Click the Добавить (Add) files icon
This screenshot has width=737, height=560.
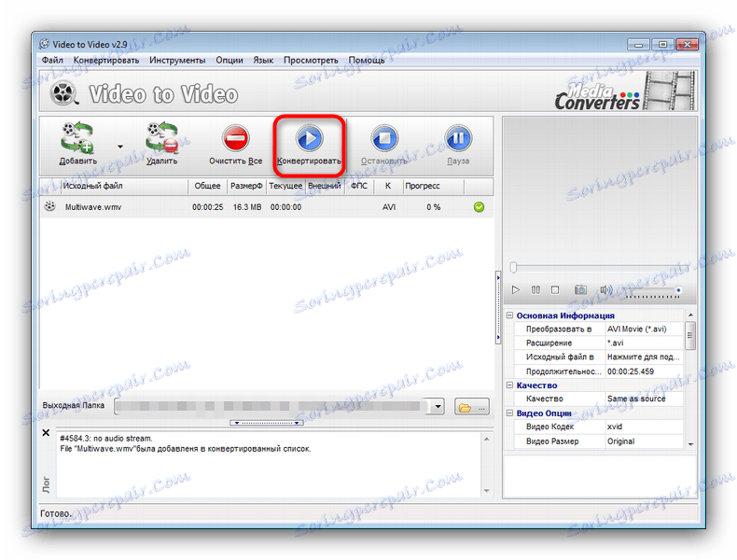coord(77,138)
